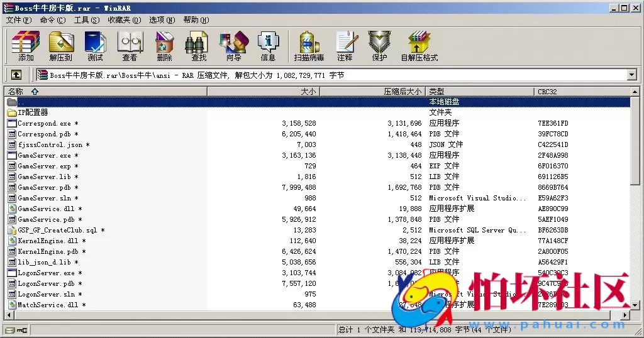Image resolution: width=644 pixels, height=338 pixels.
Task: Click the LogonServer.exe application icon
Action: [12, 273]
